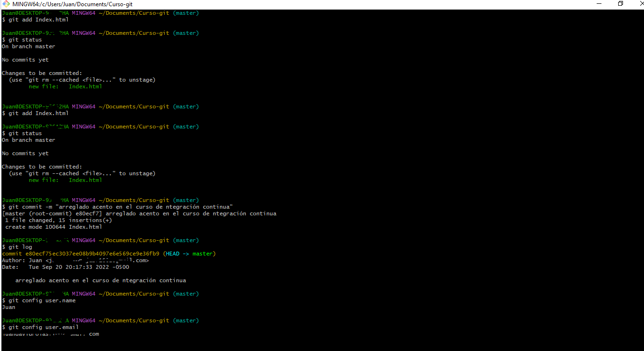Minimize the Git Bash terminal window
The height and width of the screenshot is (351, 644).
[599, 4]
